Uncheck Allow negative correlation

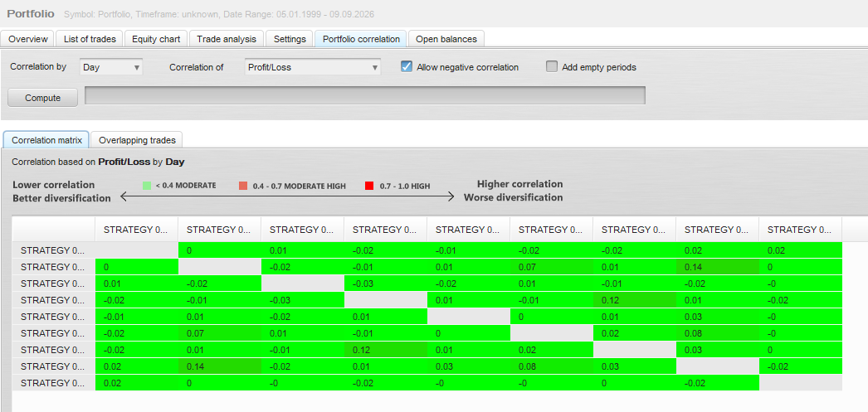(407, 67)
